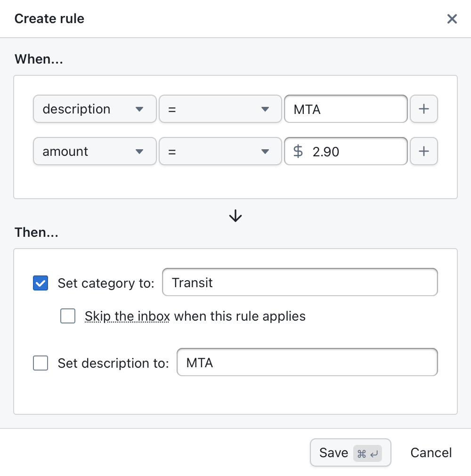Viewport: 471px width, 476px height.
Task: Click the Skip the inbox link
Action: point(127,316)
